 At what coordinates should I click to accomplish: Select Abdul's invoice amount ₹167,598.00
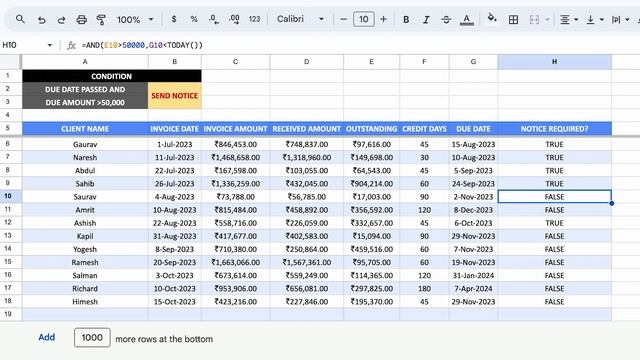(235, 170)
